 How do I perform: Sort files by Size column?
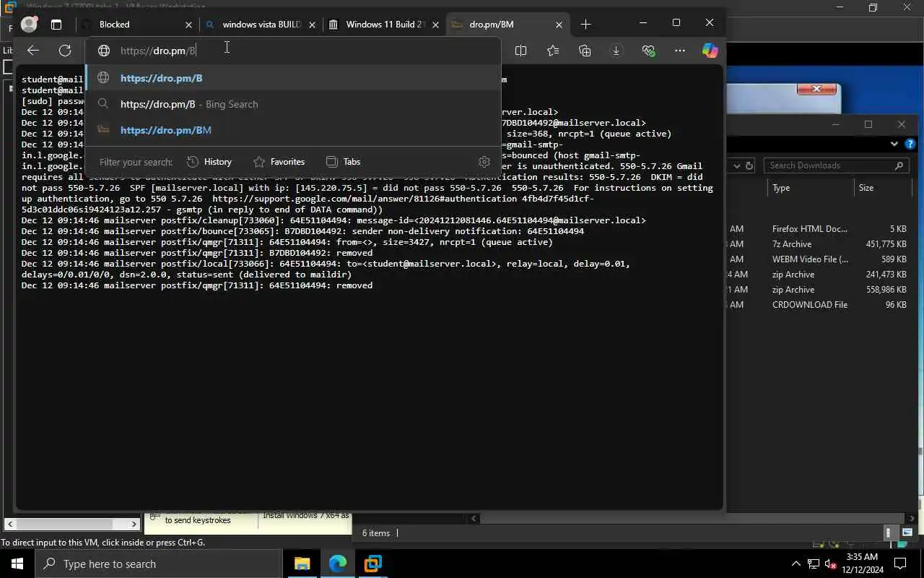point(881,188)
